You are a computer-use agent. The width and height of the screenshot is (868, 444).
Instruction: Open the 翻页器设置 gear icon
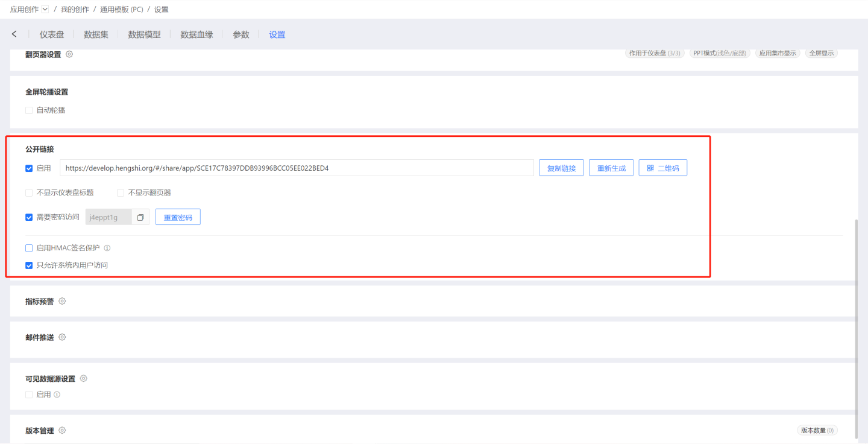click(69, 54)
